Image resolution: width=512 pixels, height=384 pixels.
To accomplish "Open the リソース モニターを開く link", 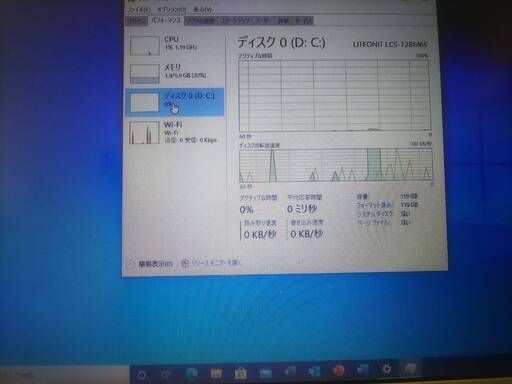I will coord(216,263).
